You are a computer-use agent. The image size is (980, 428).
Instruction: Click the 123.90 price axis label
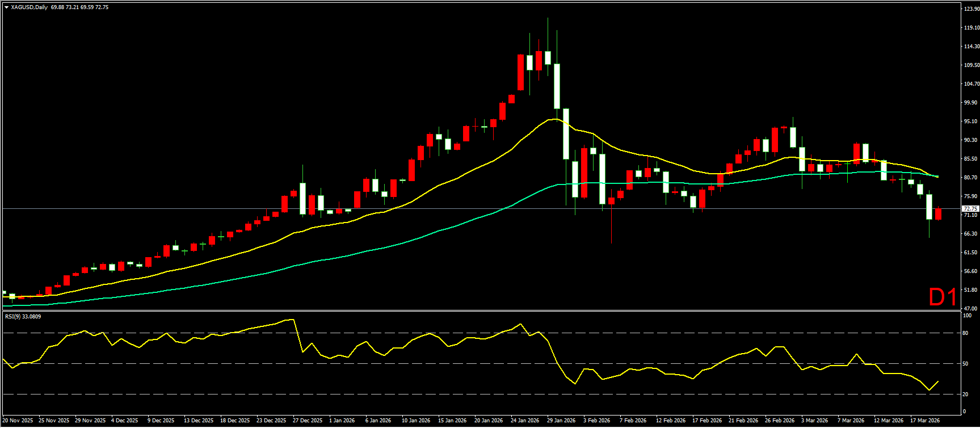click(x=971, y=9)
